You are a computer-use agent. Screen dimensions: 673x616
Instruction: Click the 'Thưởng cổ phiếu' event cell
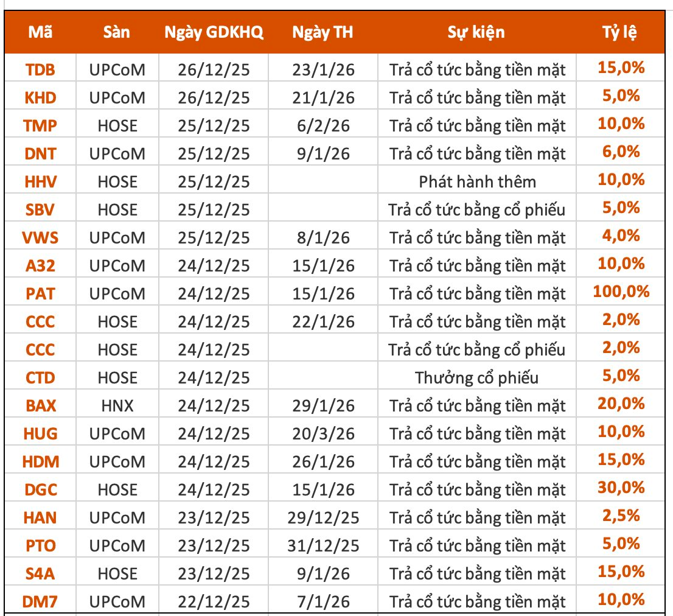coord(477,378)
